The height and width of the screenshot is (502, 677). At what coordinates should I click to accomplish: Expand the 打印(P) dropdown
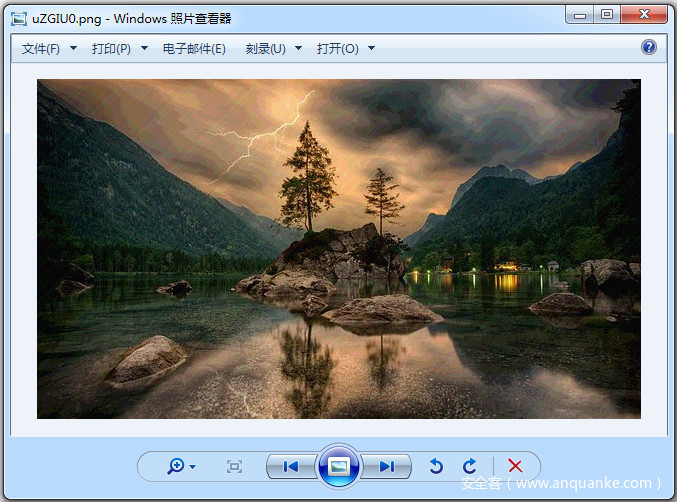pyautogui.click(x=119, y=49)
